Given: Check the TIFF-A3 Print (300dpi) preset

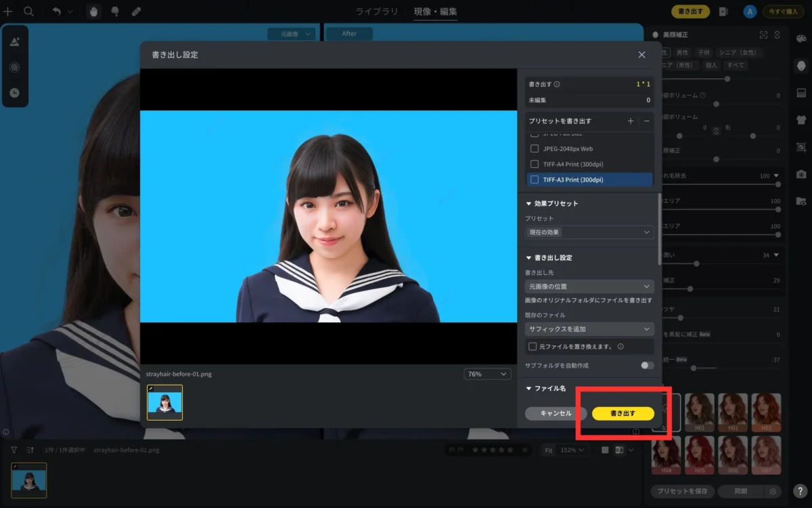Looking at the screenshot, I should [x=535, y=179].
